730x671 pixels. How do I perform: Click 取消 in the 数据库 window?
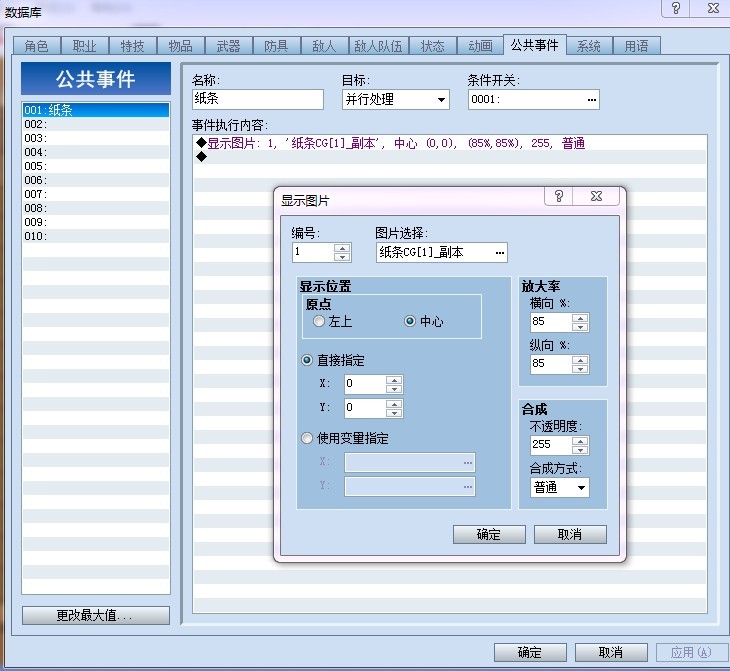pos(611,652)
